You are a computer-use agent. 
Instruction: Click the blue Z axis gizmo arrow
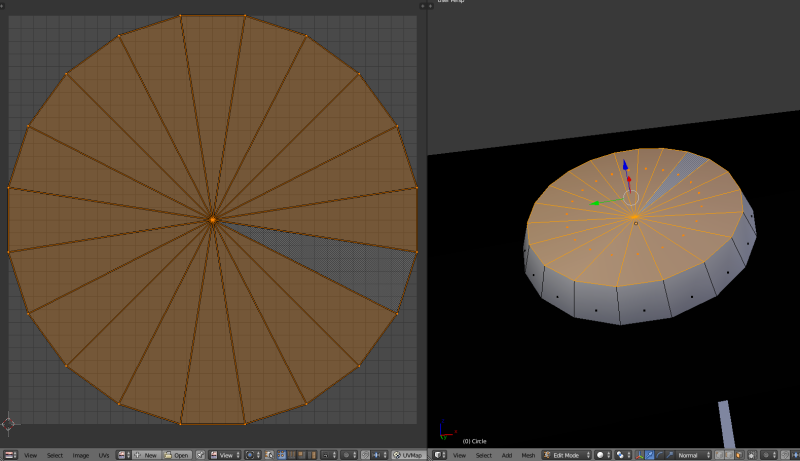(626, 165)
